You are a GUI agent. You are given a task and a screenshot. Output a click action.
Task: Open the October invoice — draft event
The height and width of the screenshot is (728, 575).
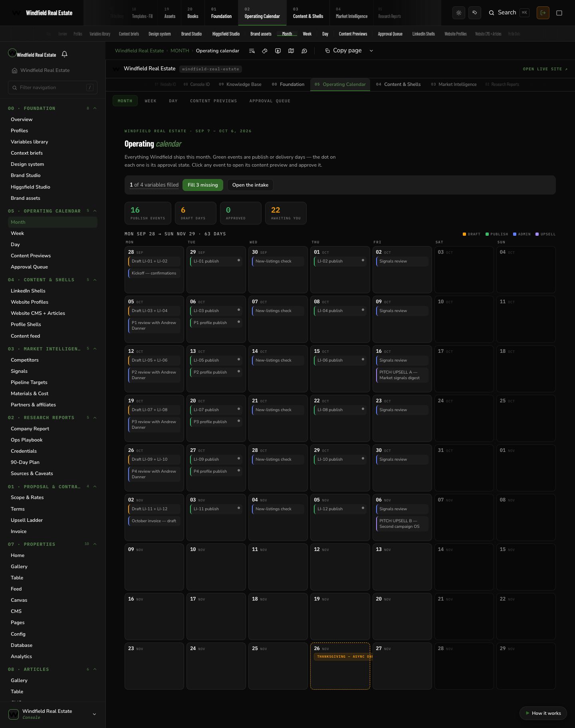pyautogui.click(x=154, y=521)
